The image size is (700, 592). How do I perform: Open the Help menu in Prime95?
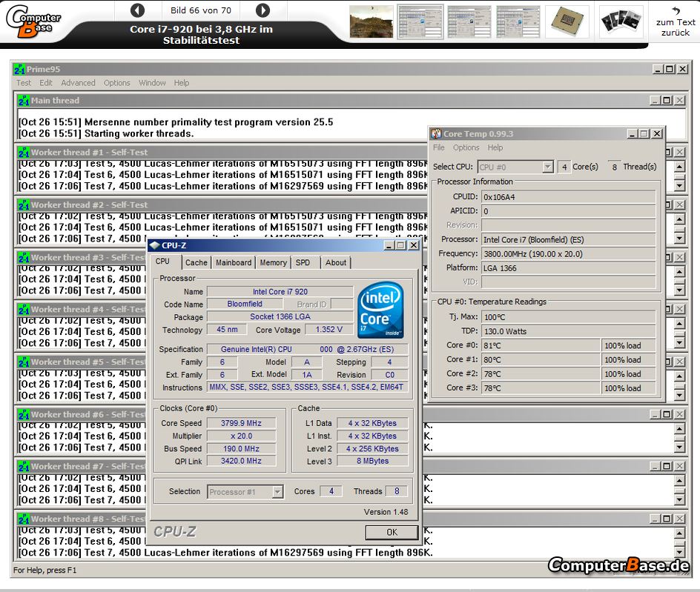click(181, 83)
